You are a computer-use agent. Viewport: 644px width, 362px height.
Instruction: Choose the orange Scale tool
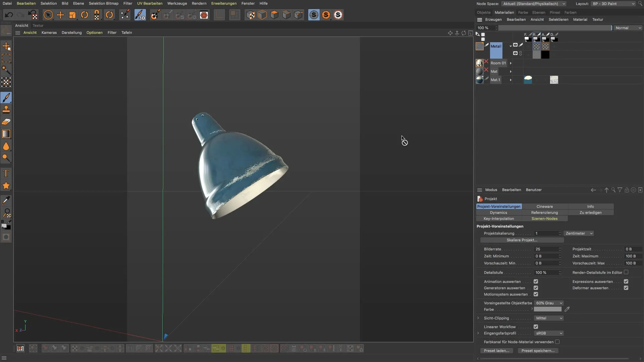72,15
